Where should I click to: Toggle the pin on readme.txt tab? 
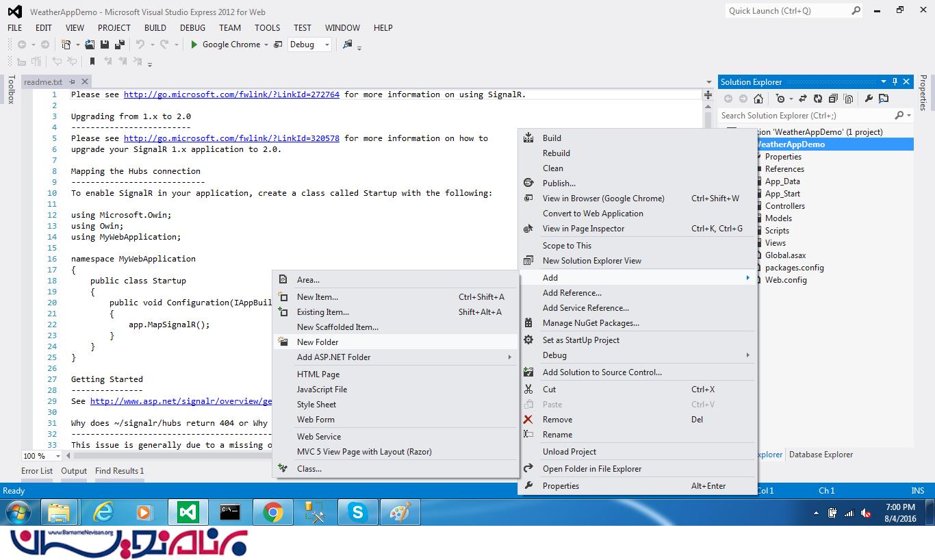[74, 82]
